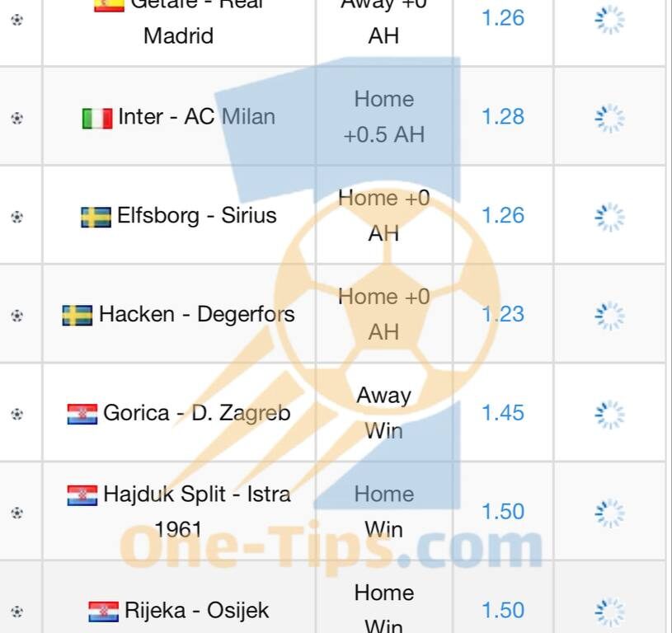Open the Gorica - D. Zagreb match
This screenshot has width=672, height=633.
point(197,413)
